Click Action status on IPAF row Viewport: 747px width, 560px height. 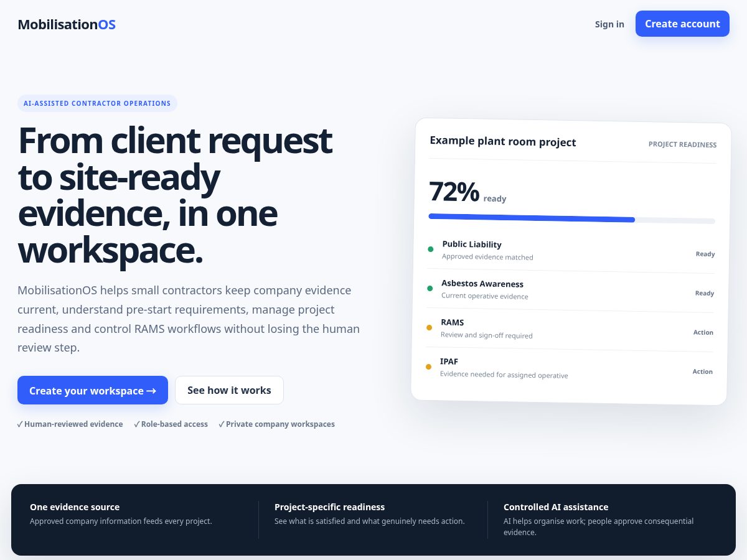point(703,371)
